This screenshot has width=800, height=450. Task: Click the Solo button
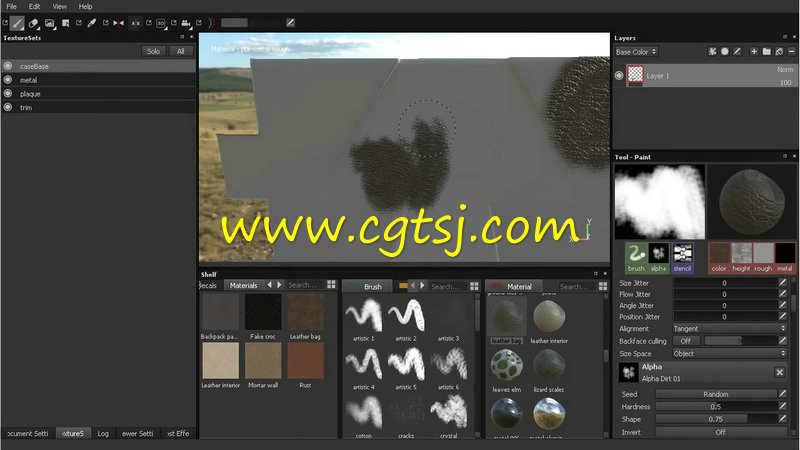point(153,51)
